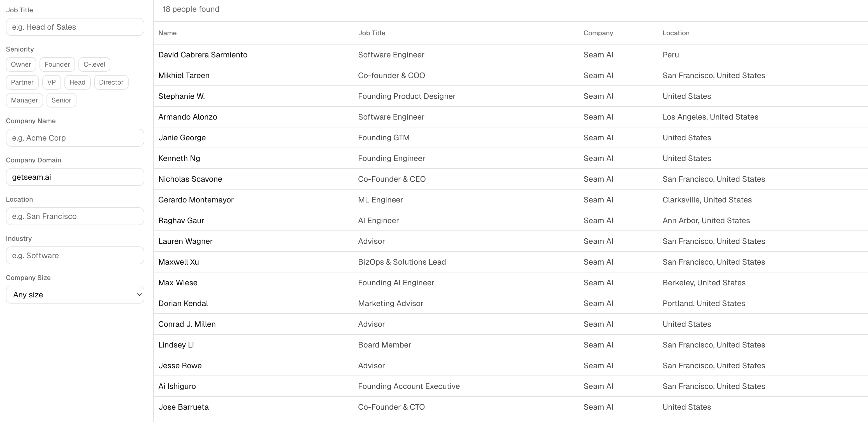Select the Mikhiel Tareen result row

click(184, 75)
